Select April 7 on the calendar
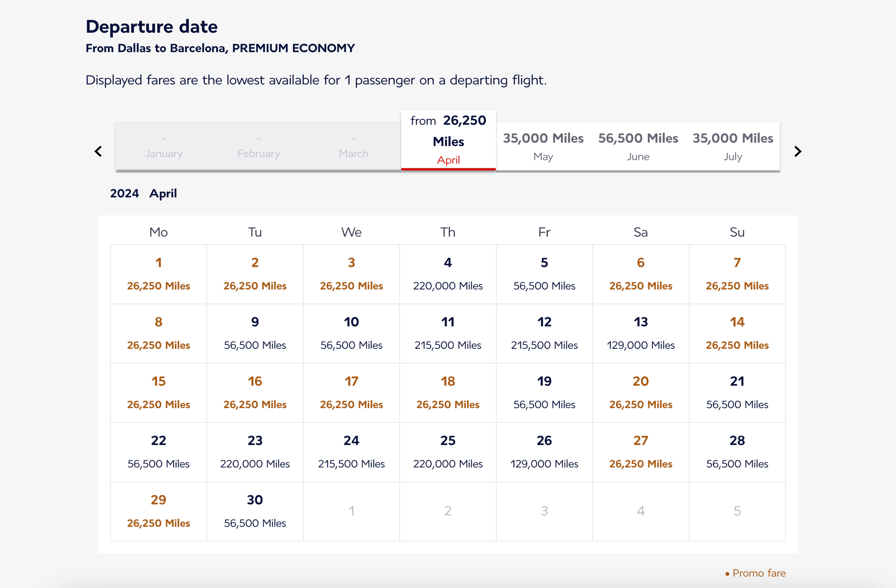The width and height of the screenshot is (896, 588). (x=737, y=274)
